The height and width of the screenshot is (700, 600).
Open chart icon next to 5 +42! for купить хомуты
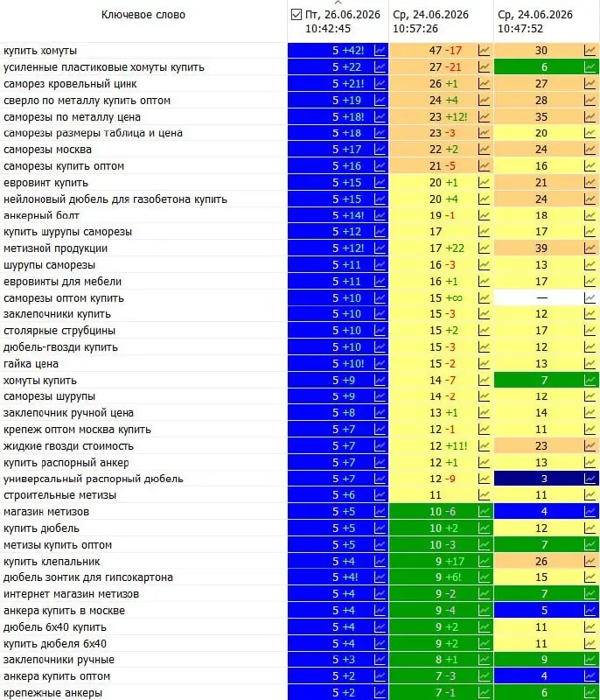[x=380, y=51]
